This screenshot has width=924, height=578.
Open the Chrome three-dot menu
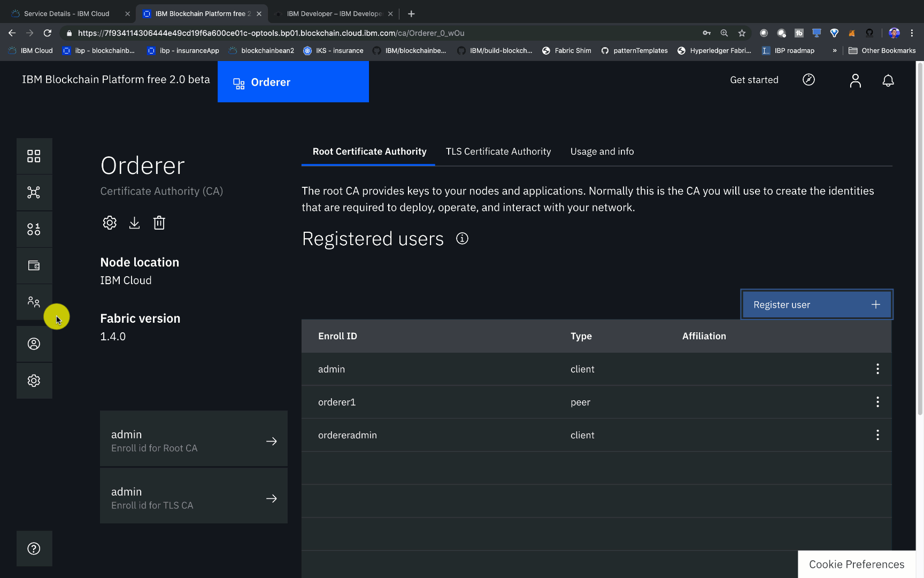pos(912,33)
